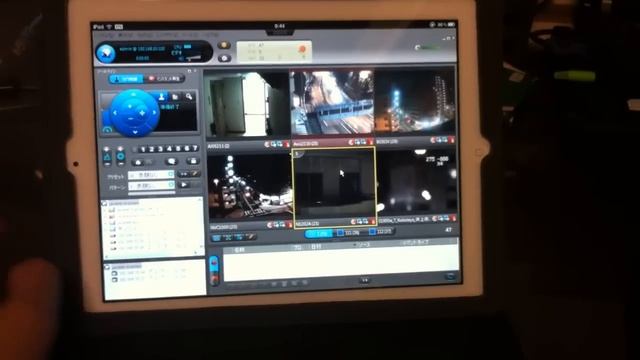Play the selected pattern
640x360 pixels.
point(184,185)
